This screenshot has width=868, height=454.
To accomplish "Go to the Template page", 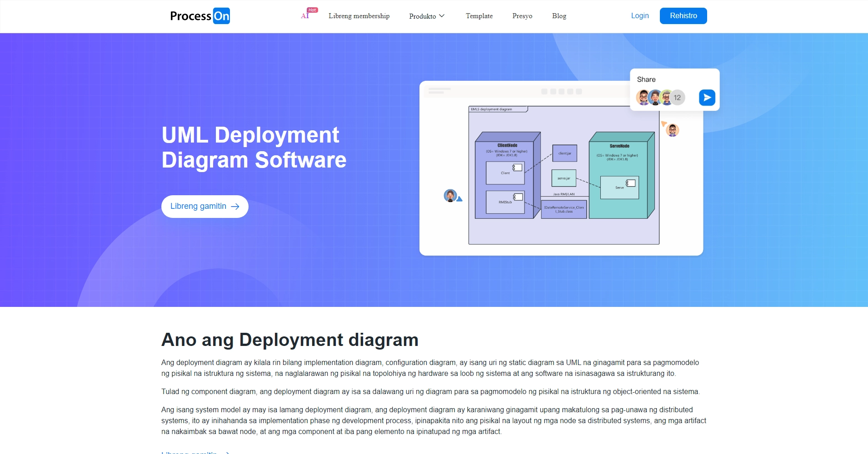I will click(479, 16).
